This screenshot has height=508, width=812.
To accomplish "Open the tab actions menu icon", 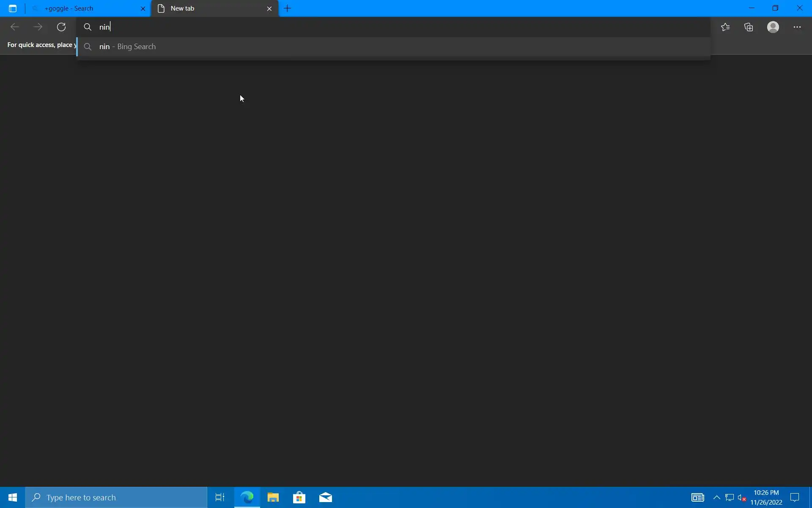I will 13,8.
